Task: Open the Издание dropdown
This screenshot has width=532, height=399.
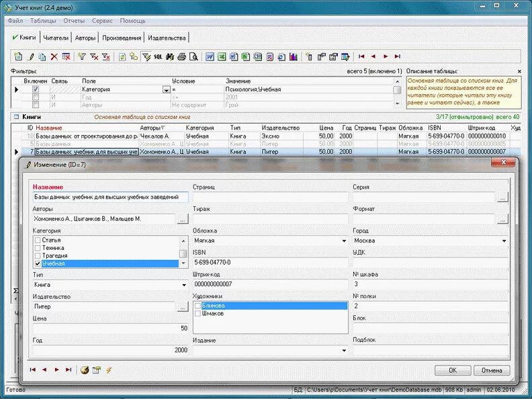Action: coord(344,350)
